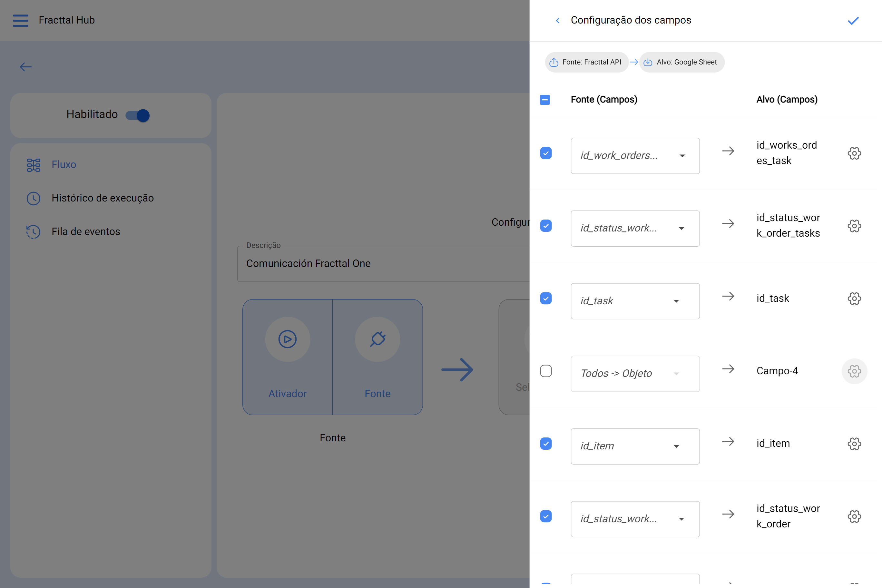882x588 pixels.
Task: Click the download icon in Alvo chip
Action: (x=648, y=62)
